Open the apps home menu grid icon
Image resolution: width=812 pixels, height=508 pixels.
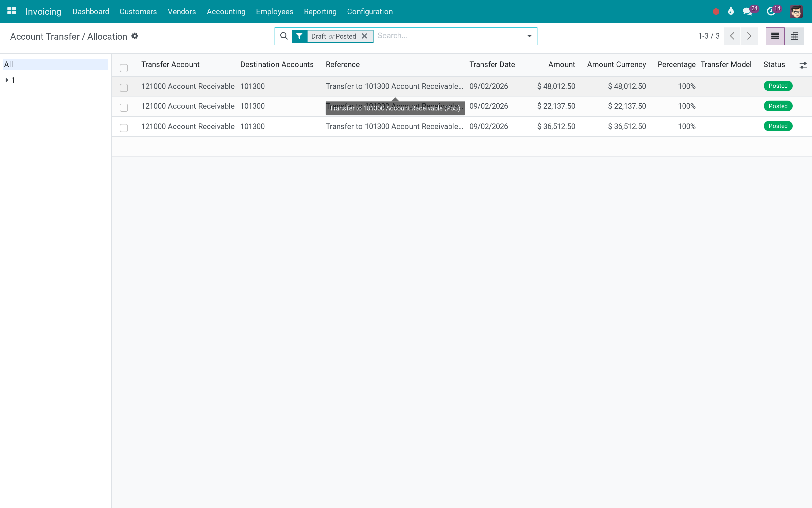click(x=12, y=11)
